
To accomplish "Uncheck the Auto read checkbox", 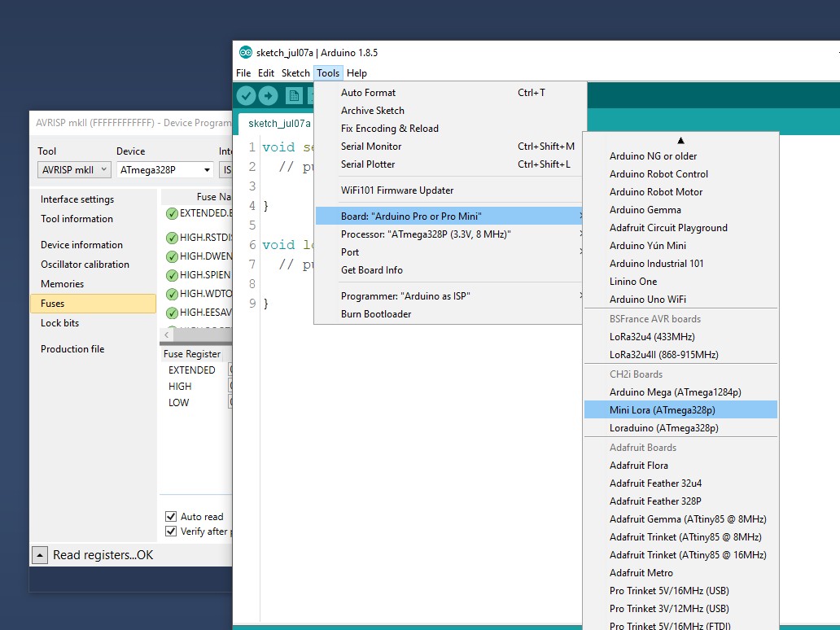I will click(x=171, y=516).
